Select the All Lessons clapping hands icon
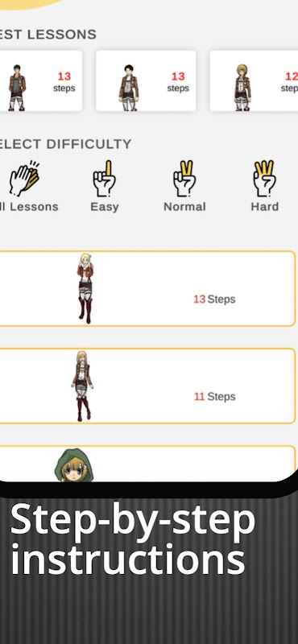This screenshot has width=298, height=644. click(x=24, y=179)
